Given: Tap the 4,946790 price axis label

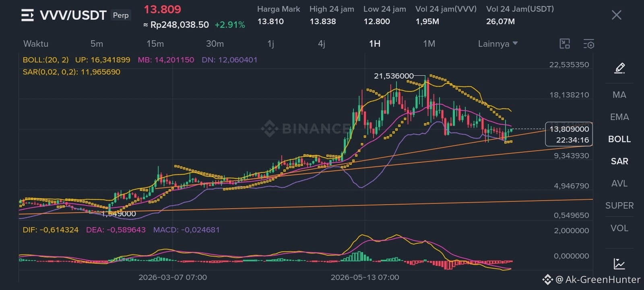Looking at the screenshot, I should tap(571, 186).
